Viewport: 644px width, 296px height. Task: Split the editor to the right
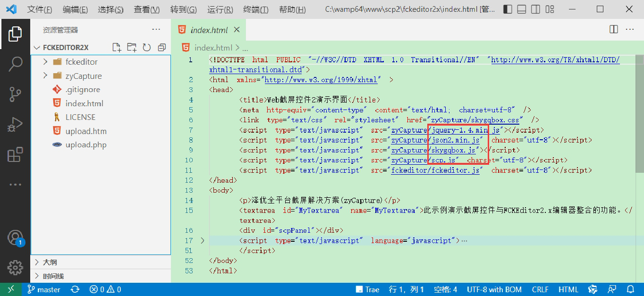pos(614,29)
